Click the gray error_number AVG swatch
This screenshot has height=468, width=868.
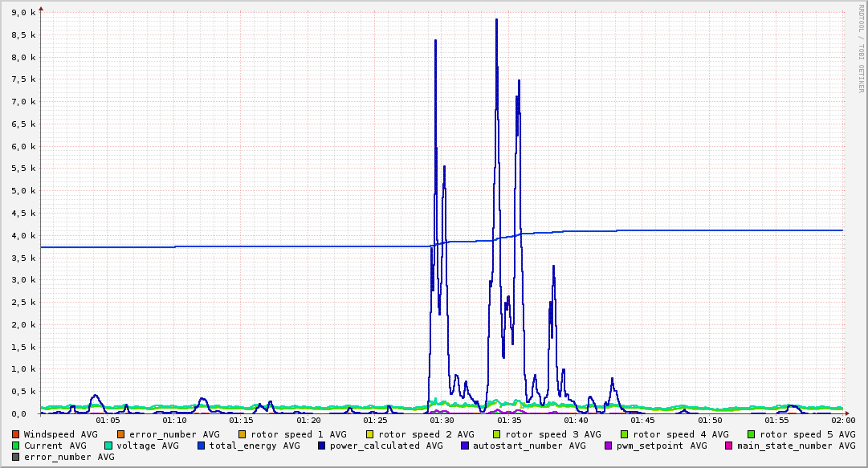pyautogui.click(x=16, y=457)
